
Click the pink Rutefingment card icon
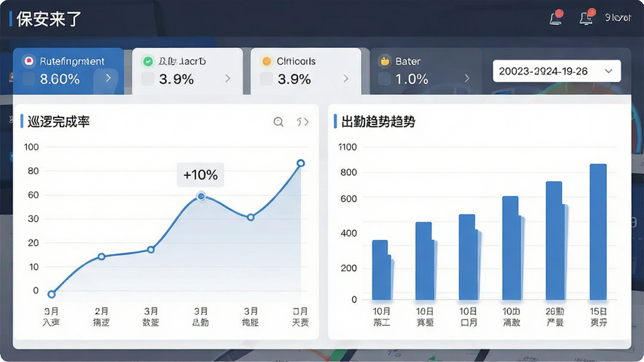pyautogui.click(x=29, y=61)
